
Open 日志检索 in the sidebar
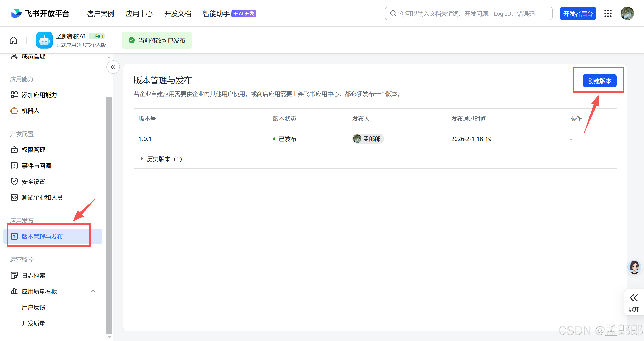[x=34, y=275]
